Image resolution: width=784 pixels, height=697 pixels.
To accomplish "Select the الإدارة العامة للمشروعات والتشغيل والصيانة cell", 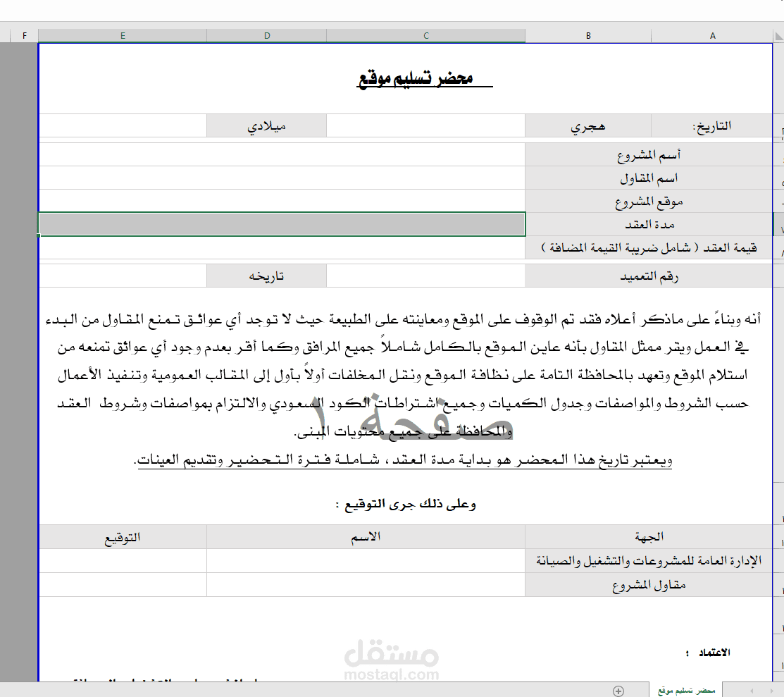I will pos(649,560).
